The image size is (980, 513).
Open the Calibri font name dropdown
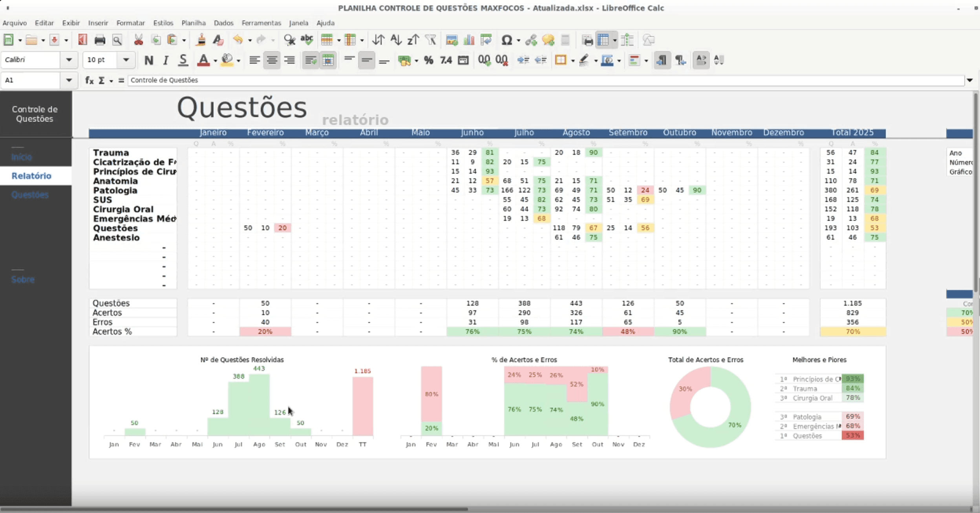(69, 60)
